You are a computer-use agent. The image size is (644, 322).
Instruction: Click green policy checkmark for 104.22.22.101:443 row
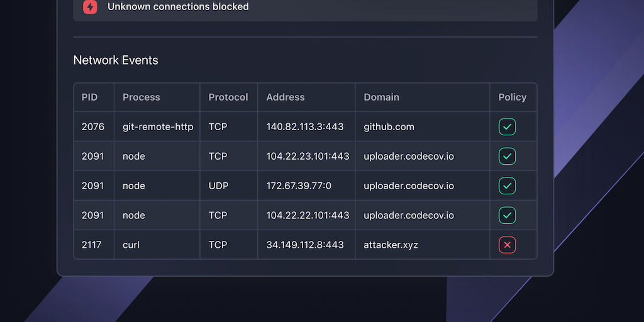click(x=507, y=216)
